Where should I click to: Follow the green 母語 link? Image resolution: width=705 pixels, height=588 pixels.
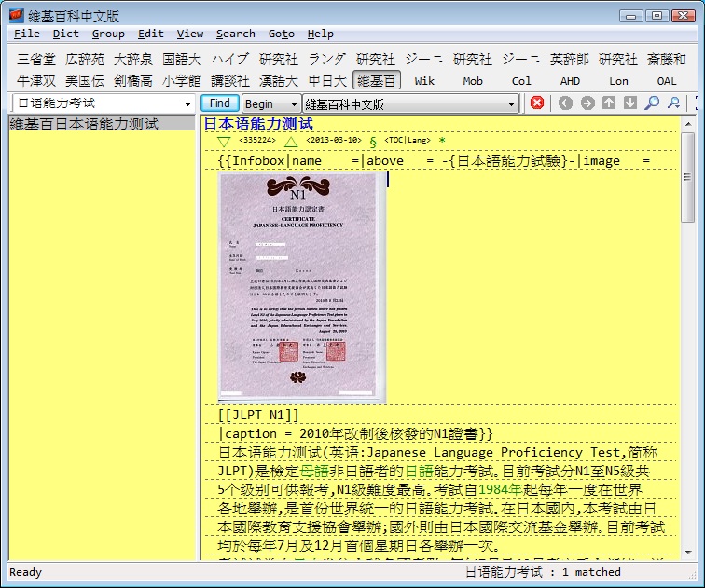[x=314, y=472]
